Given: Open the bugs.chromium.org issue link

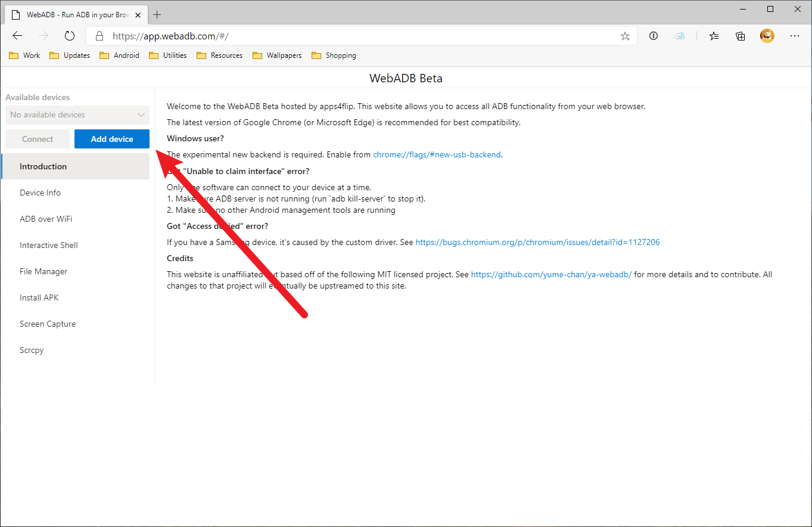Looking at the screenshot, I should pyautogui.click(x=537, y=242).
